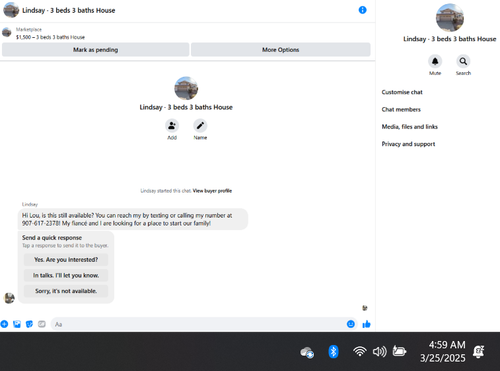Open the notifications bell in taskbar
This screenshot has width=500, height=371.
pos(479,351)
